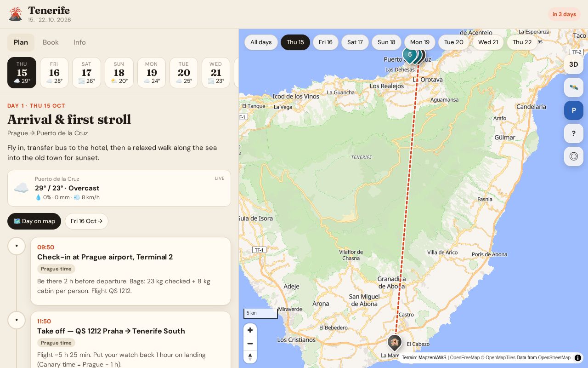Click the 5 km map scale bar
The height and width of the screenshot is (368, 588).
[x=260, y=313]
